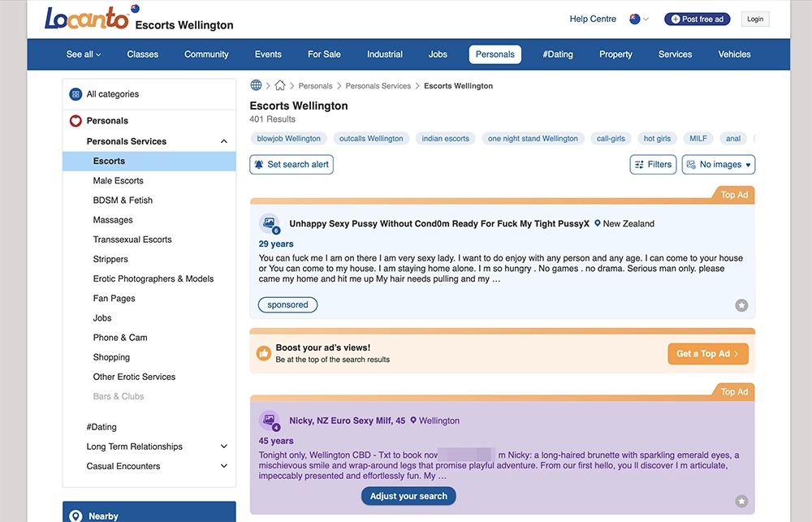Image resolution: width=812 pixels, height=522 pixels.
Task: Click the Nearby location pin icon
Action: pyautogui.click(x=76, y=516)
